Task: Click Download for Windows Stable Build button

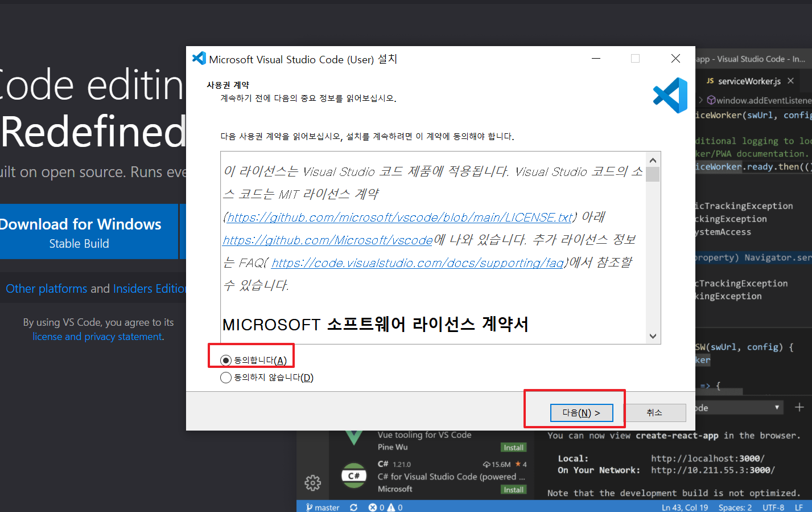Action: tap(89, 232)
